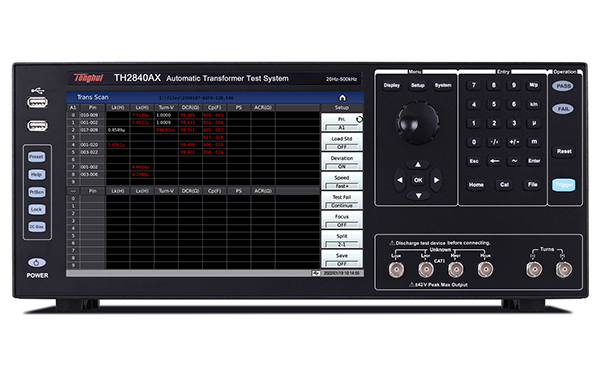Toggle the Deviation ON softkey
This screenshot has height=367, width=600.
point(342,161)
